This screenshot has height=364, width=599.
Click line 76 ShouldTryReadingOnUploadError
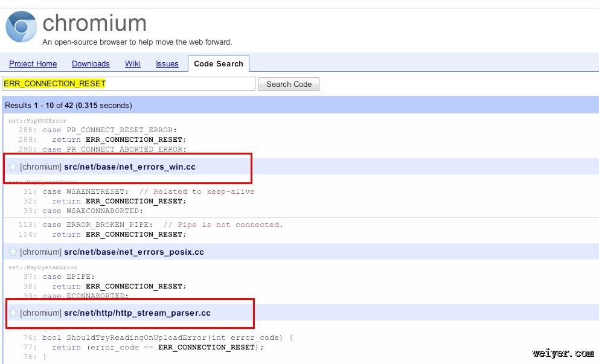point(158,337)
